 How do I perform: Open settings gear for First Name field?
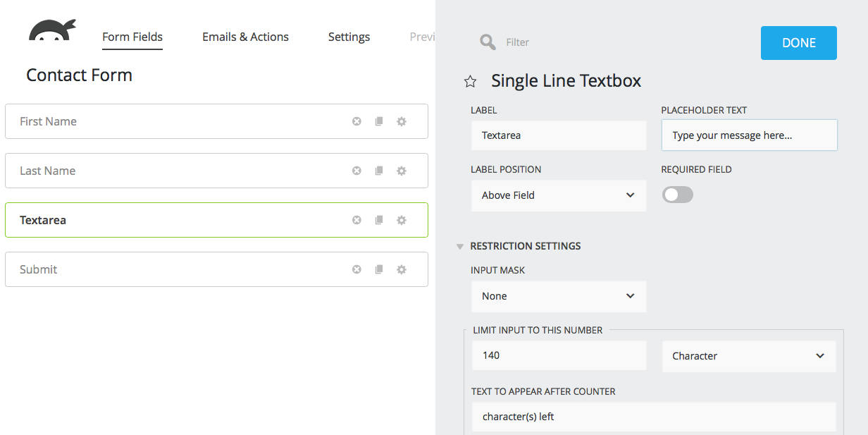point(402,121)
